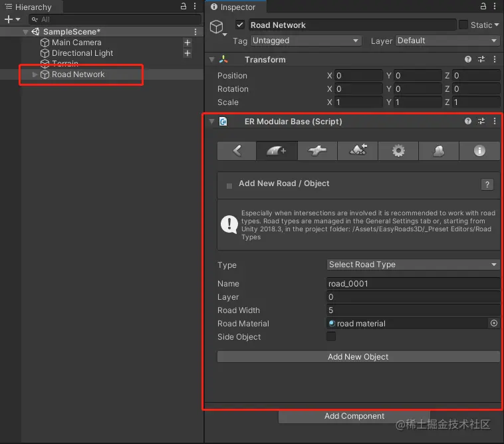Click the SampleScene* row

(x=101, y=32)
